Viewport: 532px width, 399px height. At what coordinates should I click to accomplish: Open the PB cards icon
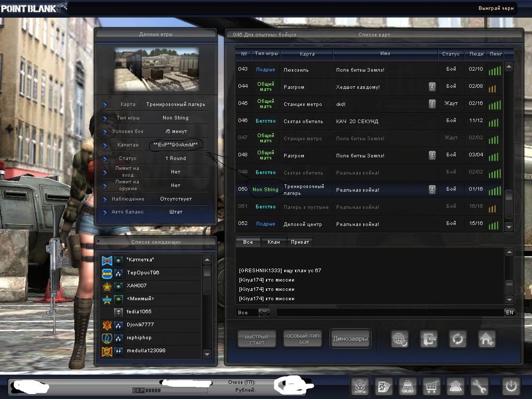[383, 387]
